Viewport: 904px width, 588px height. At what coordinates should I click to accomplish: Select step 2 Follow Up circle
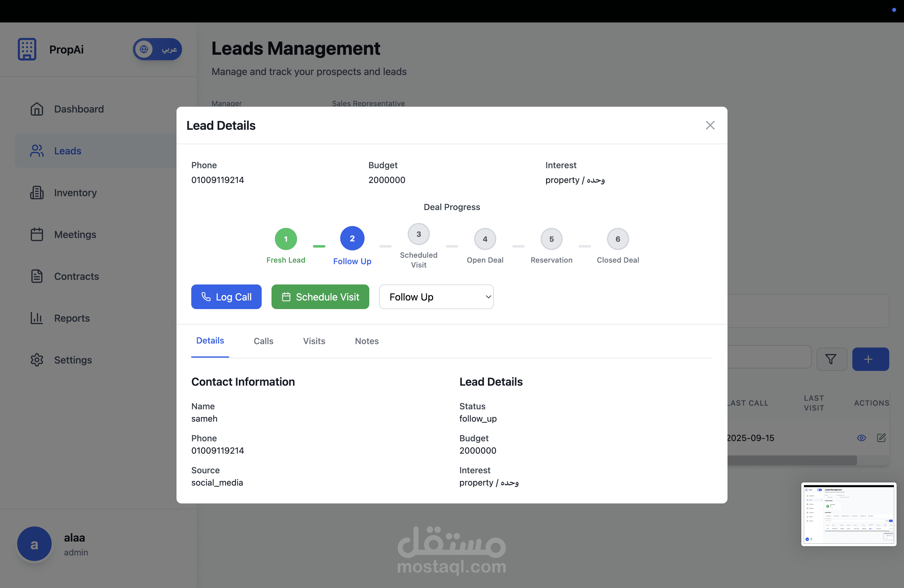click(x=352, y=238)
